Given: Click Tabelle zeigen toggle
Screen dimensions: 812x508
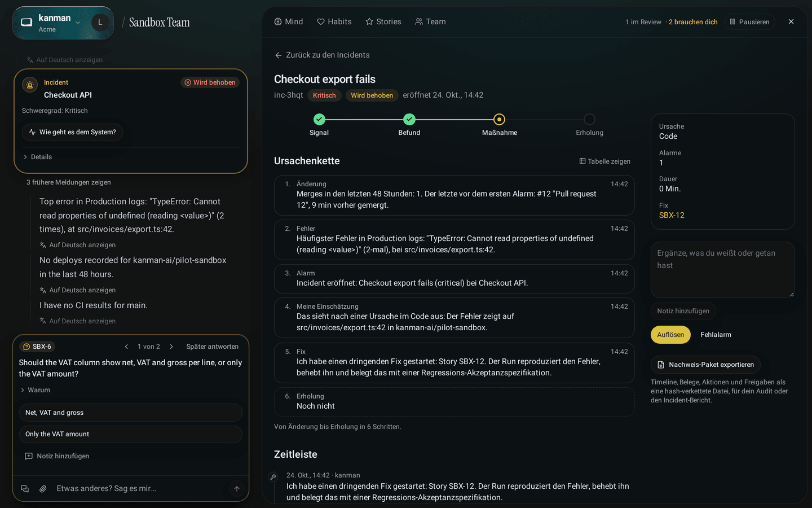Looking at the screenshot, I should click(x=605, y=161).
